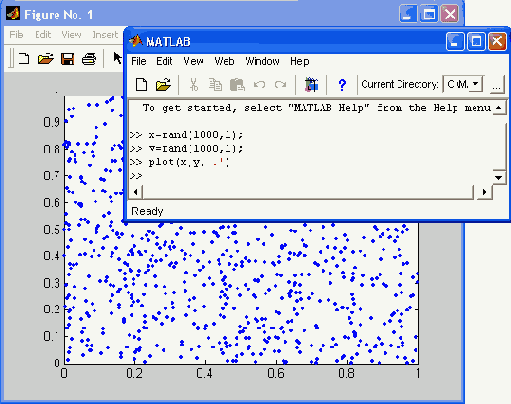Open the Edit menu in MATLAB
Image resolution: width=511 pixels, height=404 pixels.
tap(164, 61)
